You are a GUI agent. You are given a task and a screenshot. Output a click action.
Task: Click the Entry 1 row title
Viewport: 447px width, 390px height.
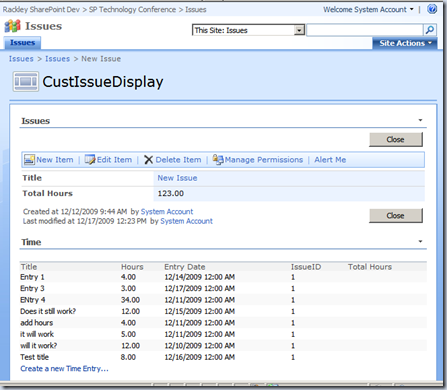click(x=32, y=277)
